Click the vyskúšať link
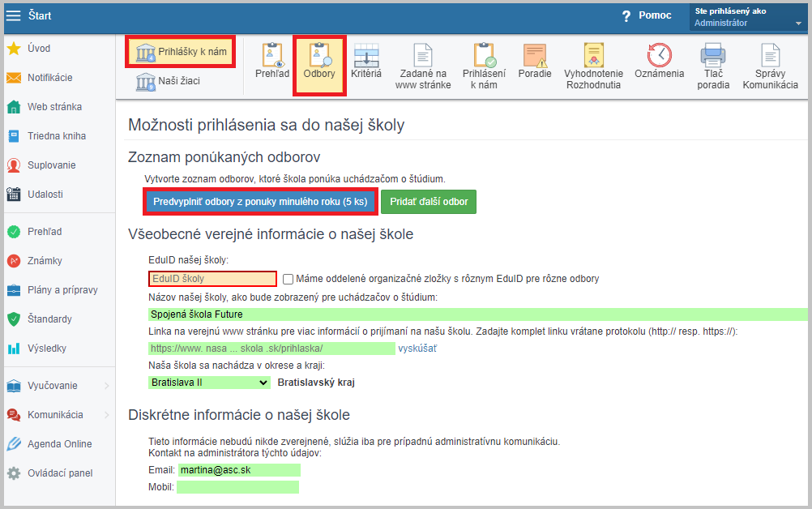The width and height of the screenshot is (812, 509). coord(417,348)
